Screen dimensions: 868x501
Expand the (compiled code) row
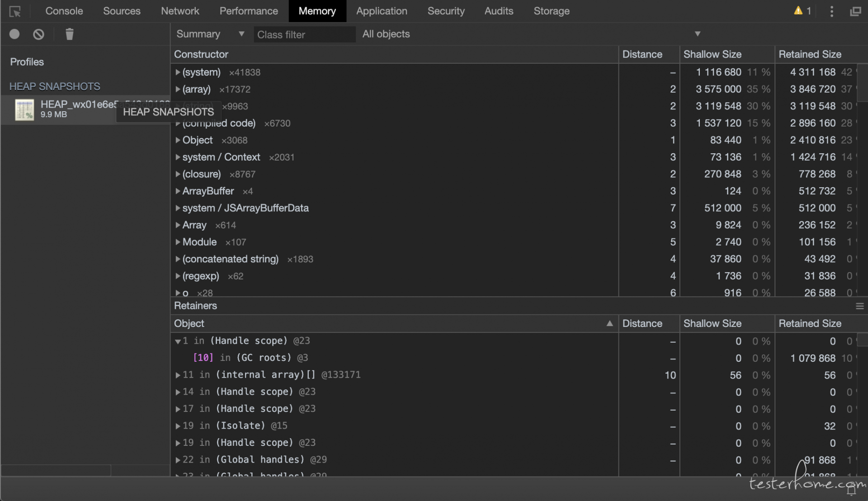pyautogui.click(x=178, y=123)
